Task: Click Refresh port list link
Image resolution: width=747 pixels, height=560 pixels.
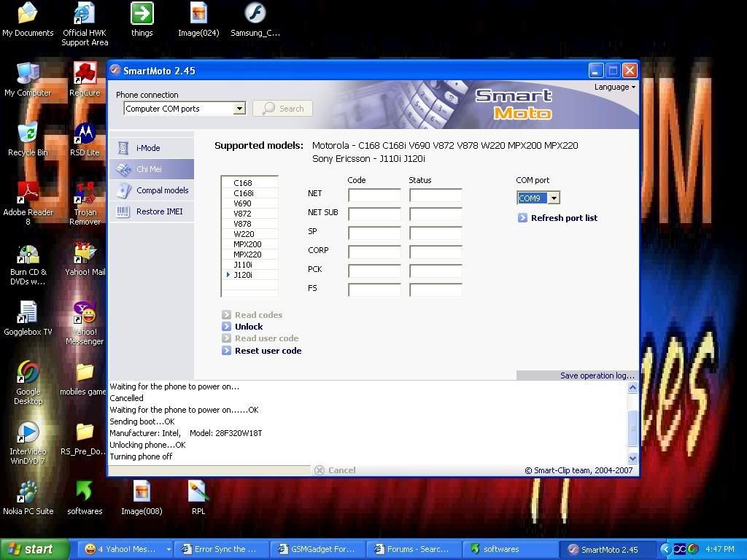Action: (564, 218)
